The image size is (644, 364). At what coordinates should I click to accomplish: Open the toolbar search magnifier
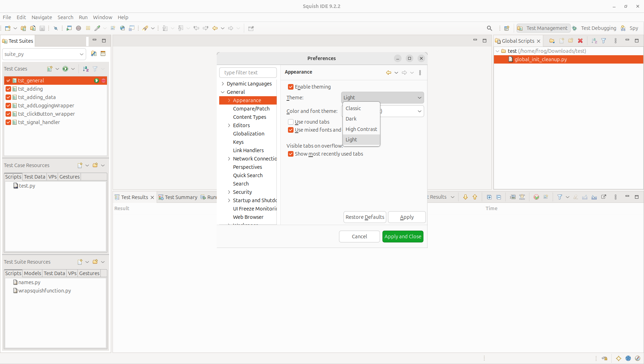(x=489, y=28)
